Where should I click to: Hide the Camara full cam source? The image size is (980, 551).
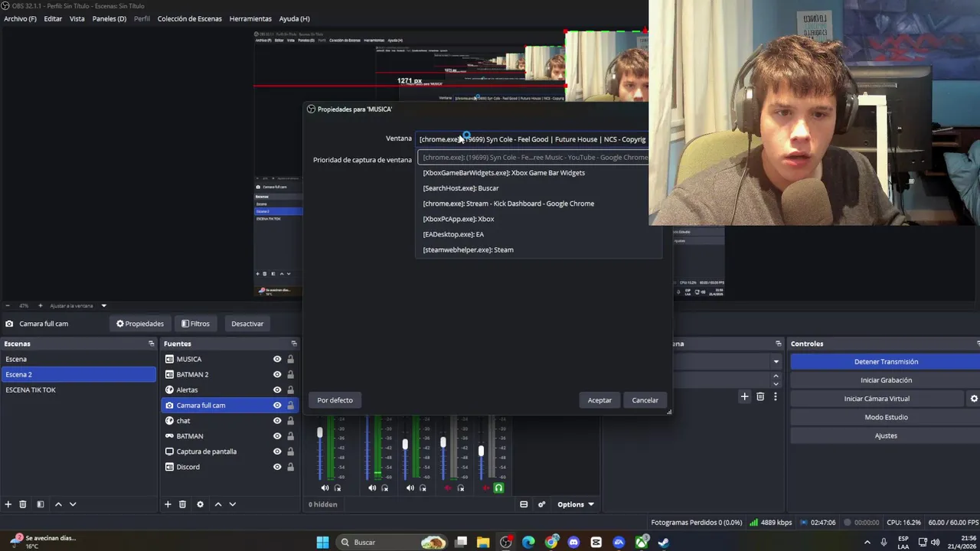pos(277,405)
